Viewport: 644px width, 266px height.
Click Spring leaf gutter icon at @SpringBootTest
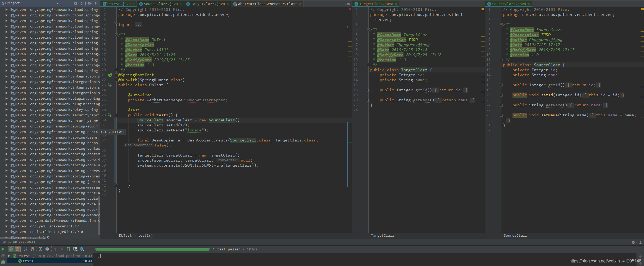[x=110, y=75]
